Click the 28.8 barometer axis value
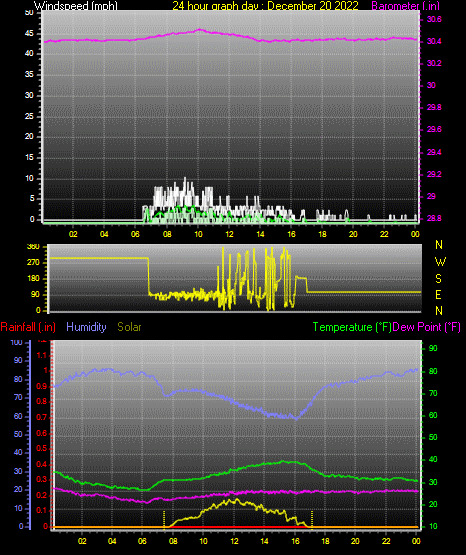Screen dimensions: 466x555 click(x=434, y=218)
